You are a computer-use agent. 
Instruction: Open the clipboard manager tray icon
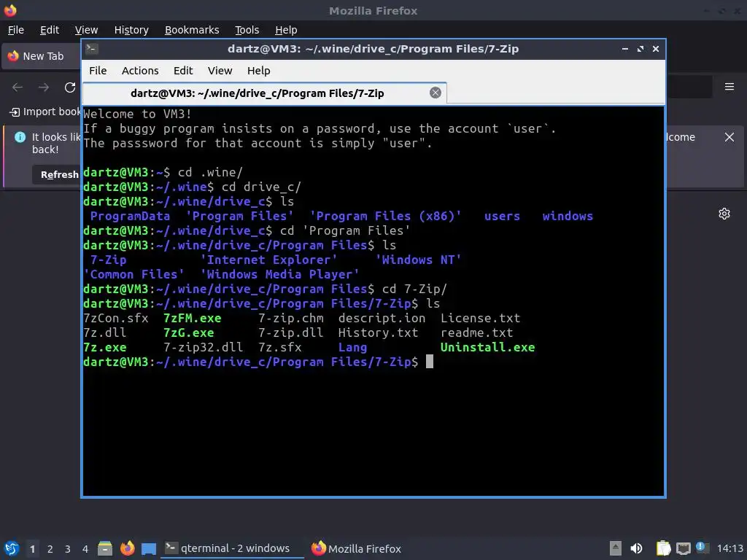(663, 548)
